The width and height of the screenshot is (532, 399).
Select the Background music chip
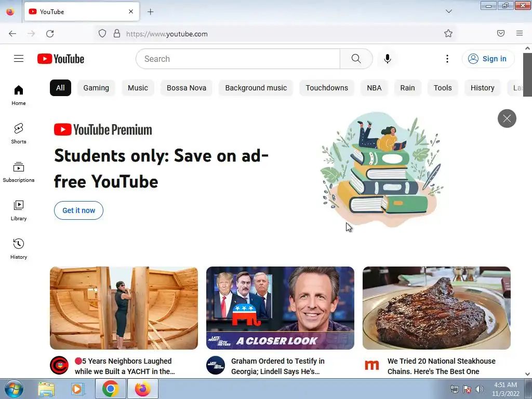[x=256, y=88]
